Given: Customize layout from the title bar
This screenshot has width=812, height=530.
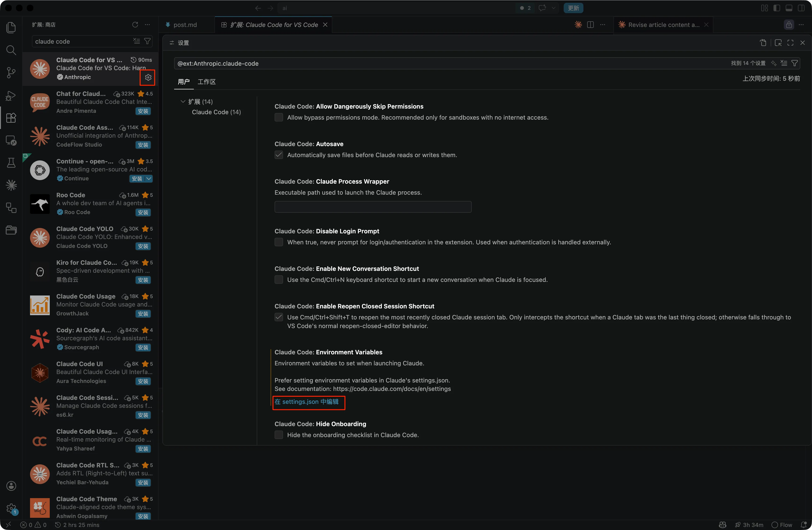Looking at the screenshot, I should pos(765,8).
